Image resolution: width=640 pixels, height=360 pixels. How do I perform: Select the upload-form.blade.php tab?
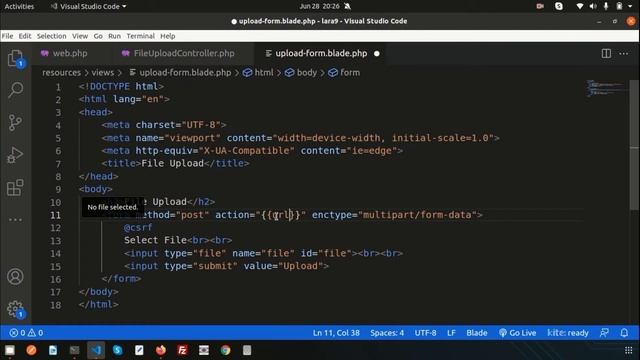[321, 53]
